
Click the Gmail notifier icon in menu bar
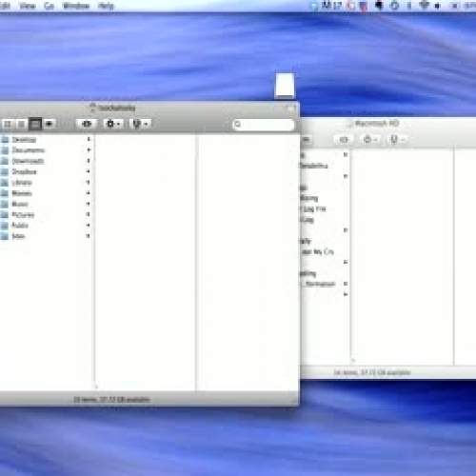tap(331, 6)
